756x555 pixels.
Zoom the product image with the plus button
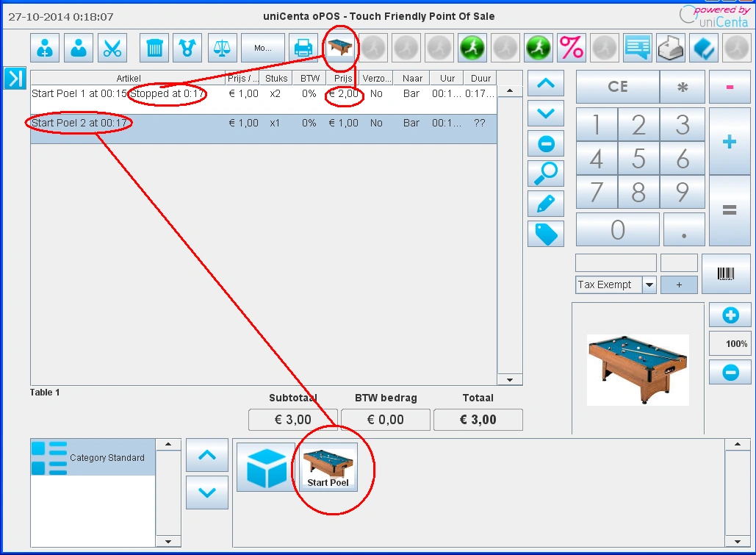(x=730, y=315)
